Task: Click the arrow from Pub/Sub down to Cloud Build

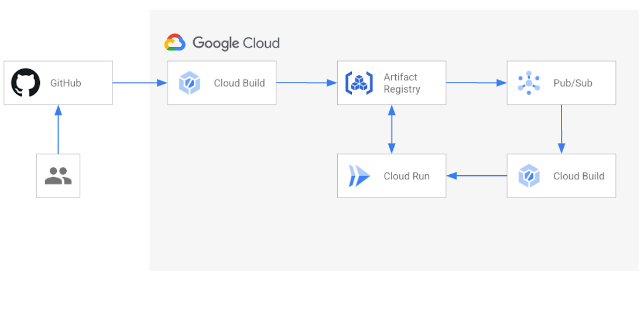Action: [x=561, y=130]
